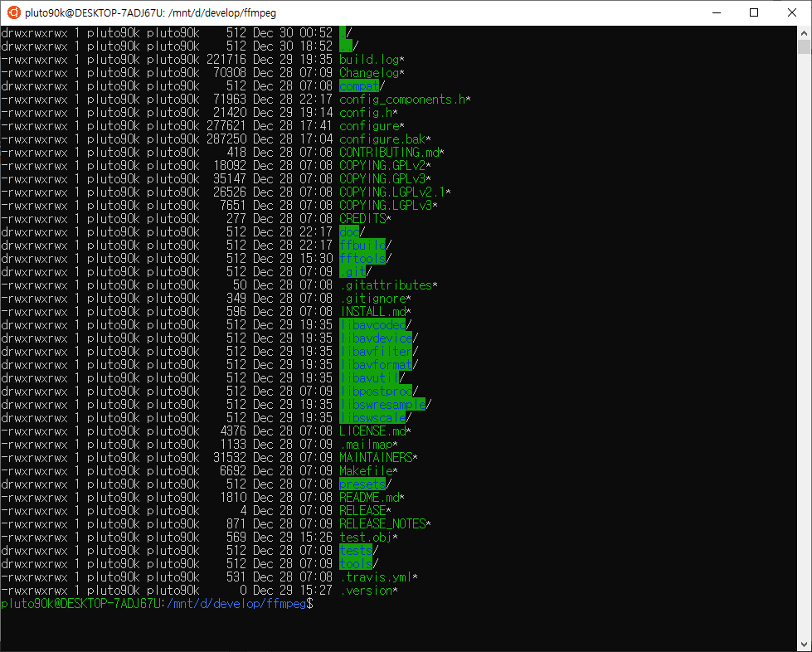Click COPYING.LGPLv3 file name

[386, 206]
